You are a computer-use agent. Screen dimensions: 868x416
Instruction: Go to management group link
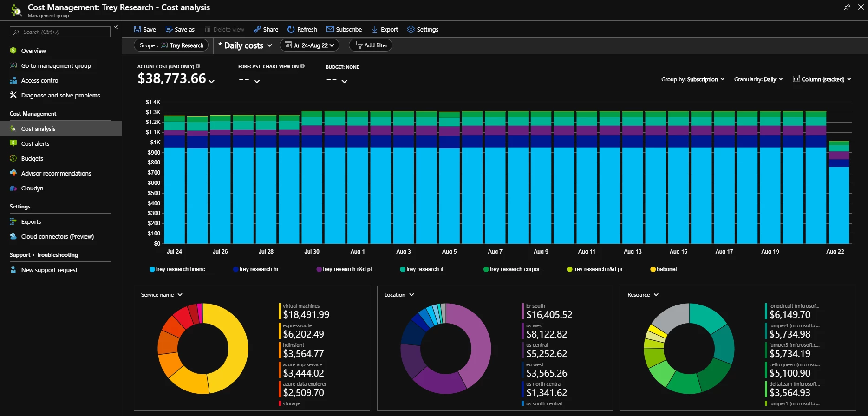coord(56,65)
